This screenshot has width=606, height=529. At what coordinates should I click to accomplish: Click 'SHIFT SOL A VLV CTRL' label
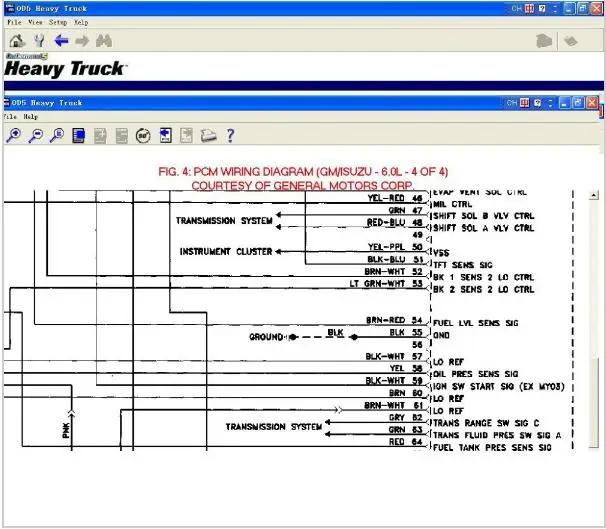pyautogui.click(x=483, y=228)
